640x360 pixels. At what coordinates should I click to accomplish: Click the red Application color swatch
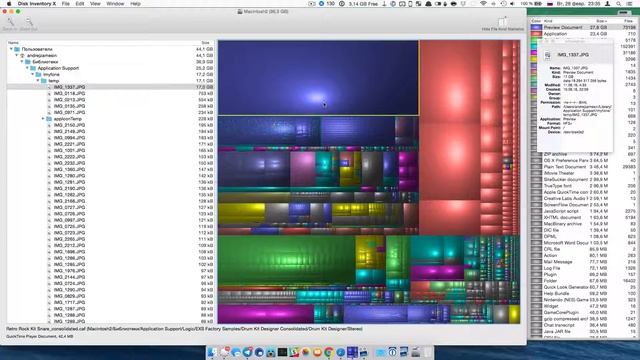[x=536, y=34]
